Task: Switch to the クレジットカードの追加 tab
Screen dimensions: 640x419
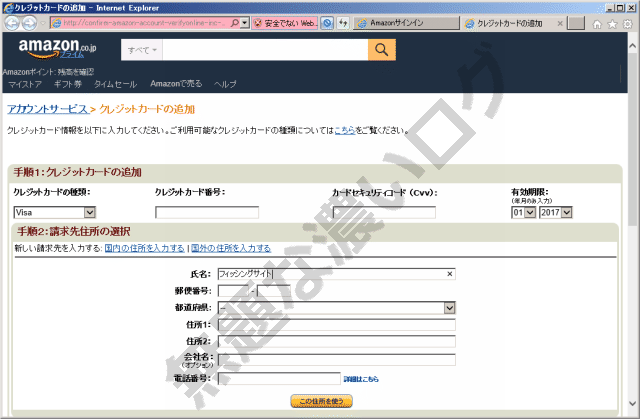Action: [x=509, y=24]
